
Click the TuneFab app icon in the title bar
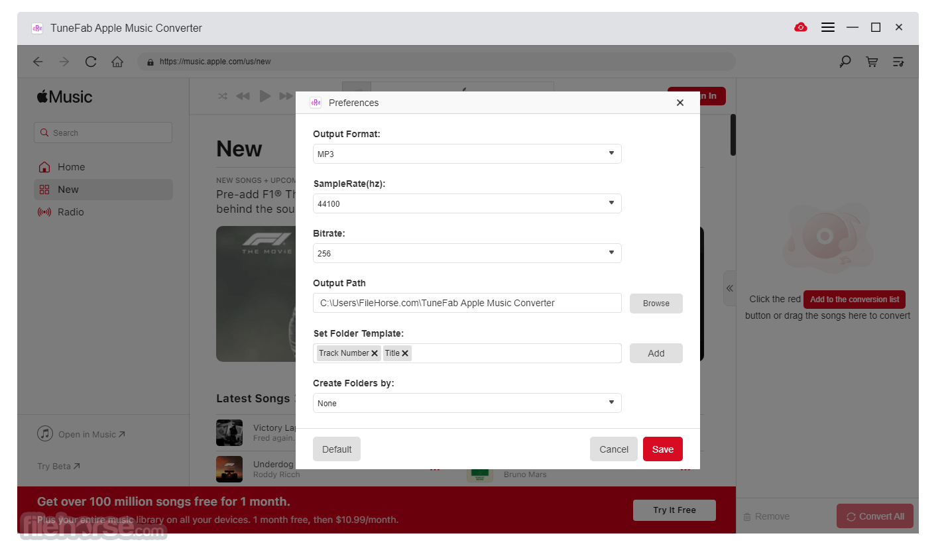[x=37, y=28]
